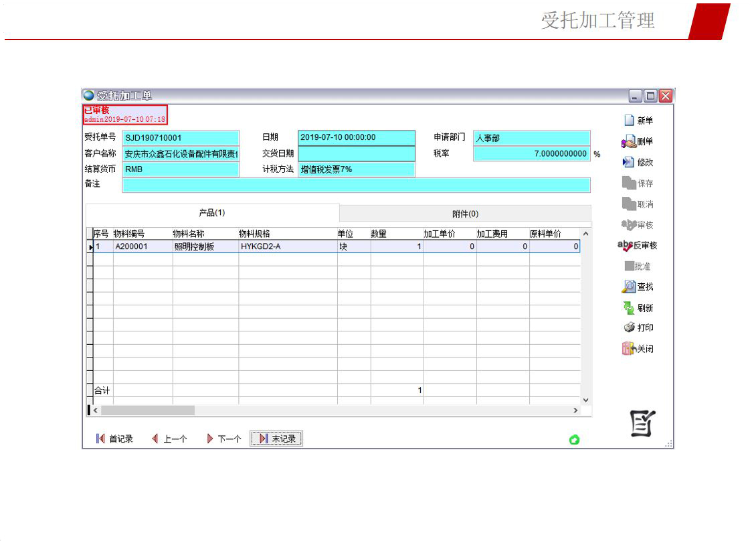The height and width of the screenshot is (541, 756).
Task: Click the 交货日期 delivery date field
Action: point(356,153)
